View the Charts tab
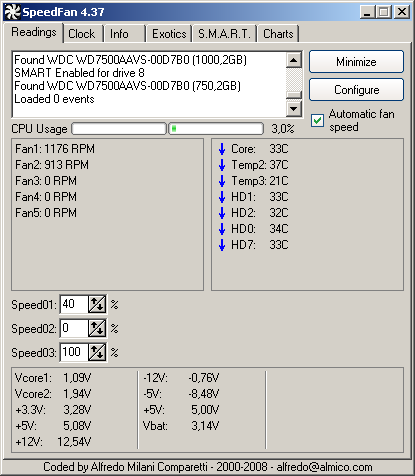 (x=278, y=34)
